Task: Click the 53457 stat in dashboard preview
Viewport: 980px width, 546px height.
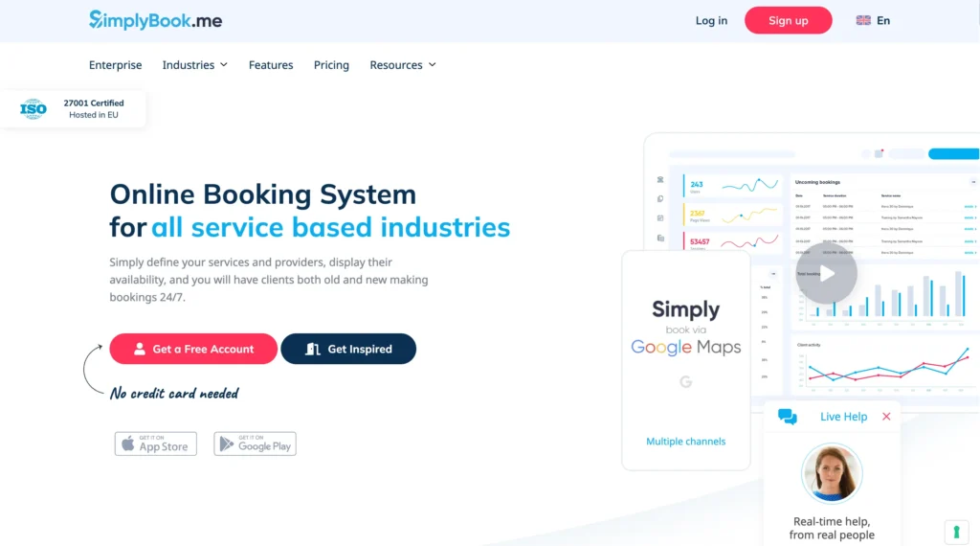Action: tap(700, 241)
